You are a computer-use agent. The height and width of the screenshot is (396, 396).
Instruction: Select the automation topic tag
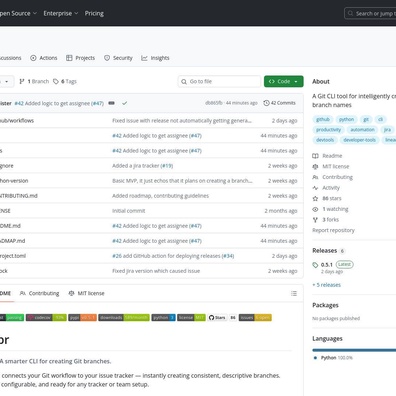(x=362, y=130)
